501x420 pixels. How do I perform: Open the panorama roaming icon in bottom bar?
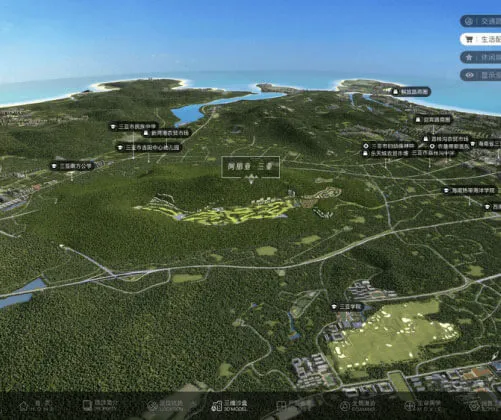(344, 406)
